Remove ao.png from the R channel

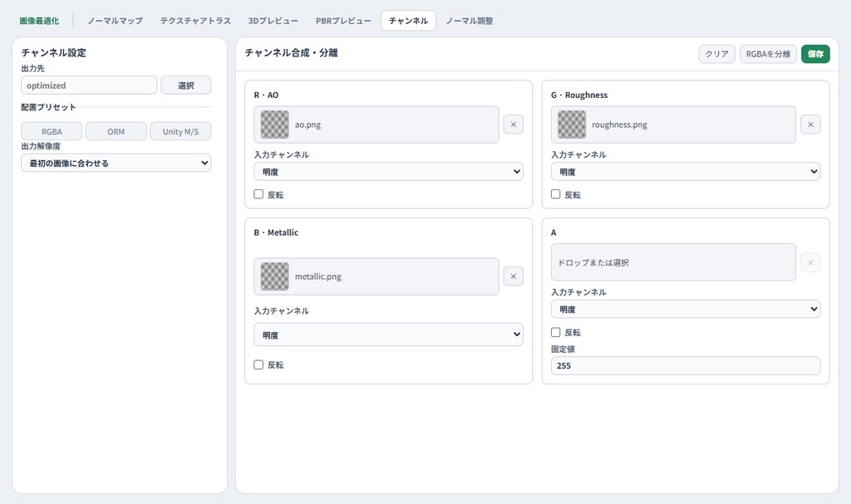[513, 125]
